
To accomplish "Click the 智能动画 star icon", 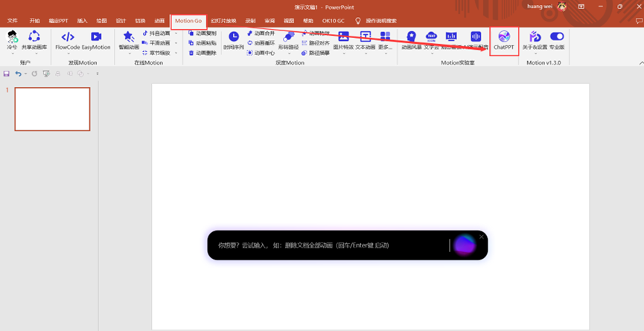I will (x=129, y=39).
